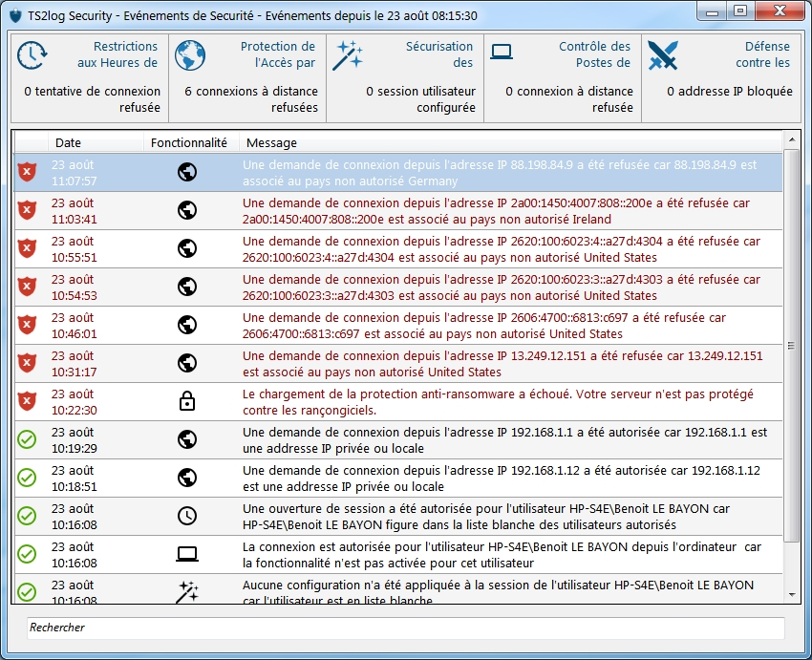Click globe feature icon in 192.168.1.1 row
The height and width of the screenshot is (660, 812).
point(187,439)
